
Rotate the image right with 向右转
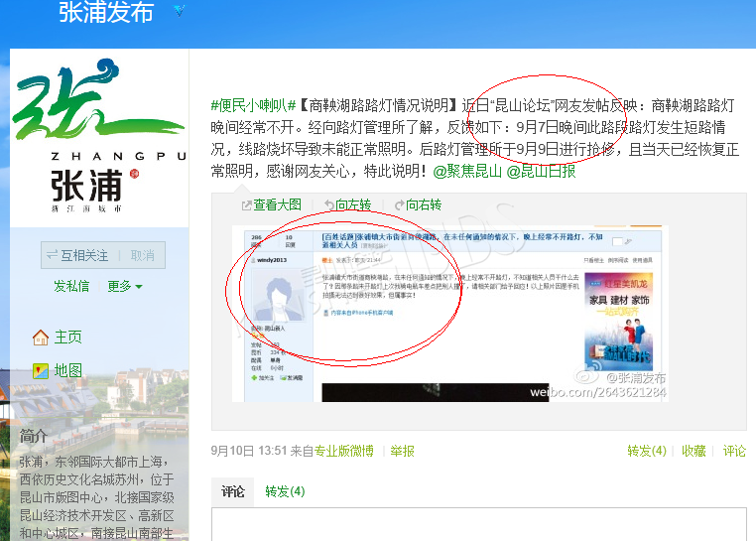424,204
